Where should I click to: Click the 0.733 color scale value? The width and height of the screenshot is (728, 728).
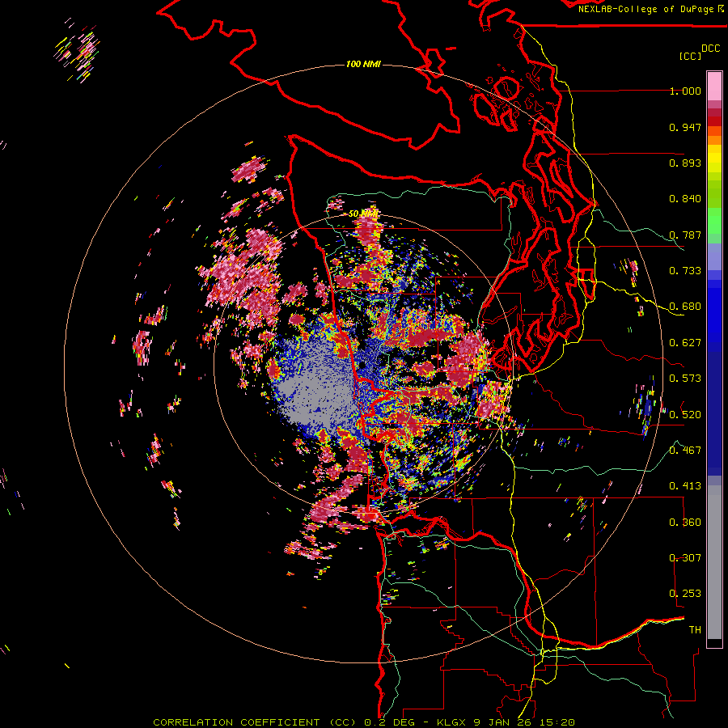685,271
